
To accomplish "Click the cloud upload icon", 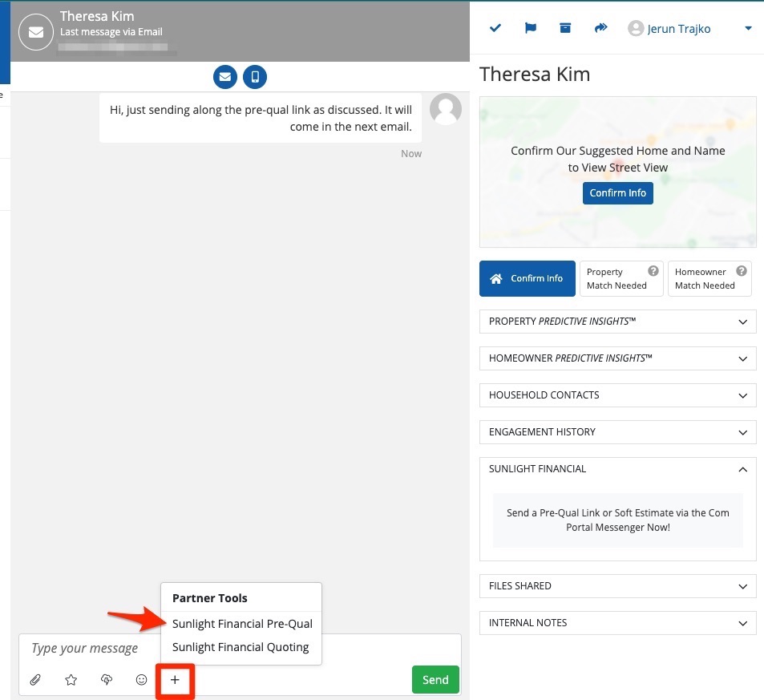I will coord(107,680).
